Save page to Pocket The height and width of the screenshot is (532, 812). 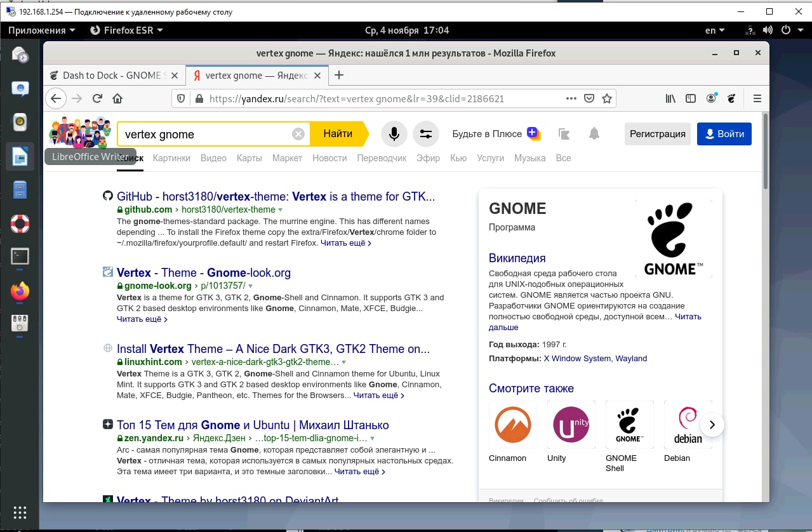coord(589,98)
